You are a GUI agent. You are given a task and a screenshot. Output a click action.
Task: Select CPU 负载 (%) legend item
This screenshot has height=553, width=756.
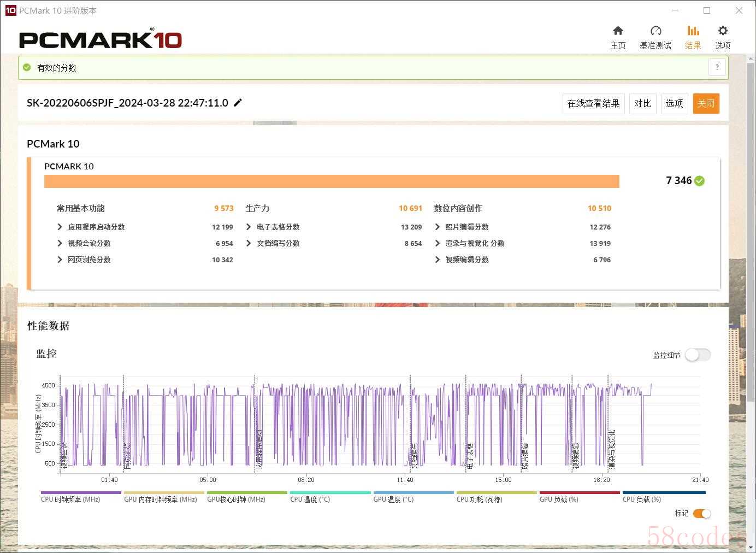pos(664,496)
